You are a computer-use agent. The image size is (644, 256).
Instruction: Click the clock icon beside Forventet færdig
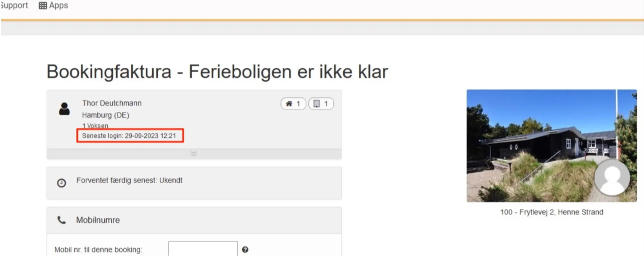pyautogui.click(x=62, y=183)
